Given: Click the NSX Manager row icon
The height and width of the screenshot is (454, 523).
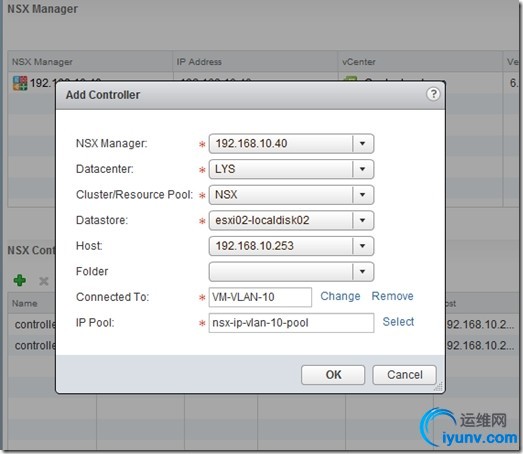Looking at the screenshot, I should tap(20, 83).
